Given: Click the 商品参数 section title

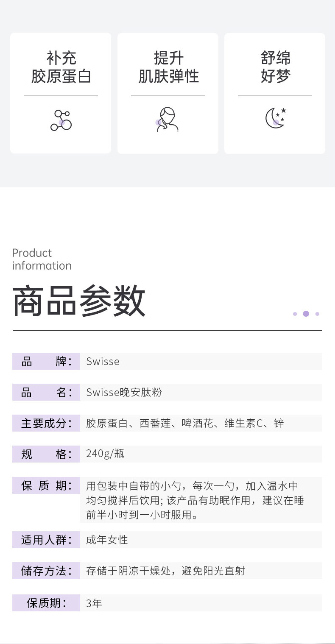Looking at the screenshot, I should pyautogui.click(x=79, y=301).
